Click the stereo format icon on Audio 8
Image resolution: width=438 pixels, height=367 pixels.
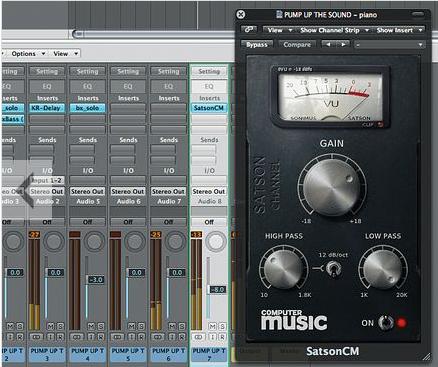coord(198,337)
